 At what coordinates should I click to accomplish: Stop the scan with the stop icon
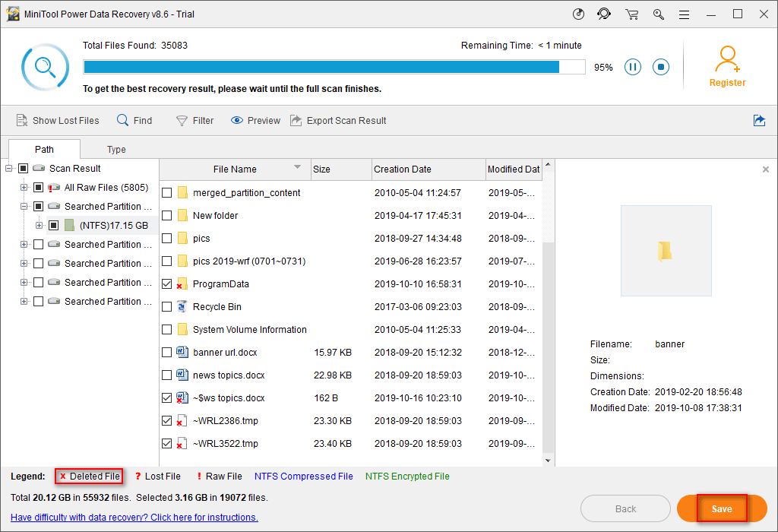[661, 67]
